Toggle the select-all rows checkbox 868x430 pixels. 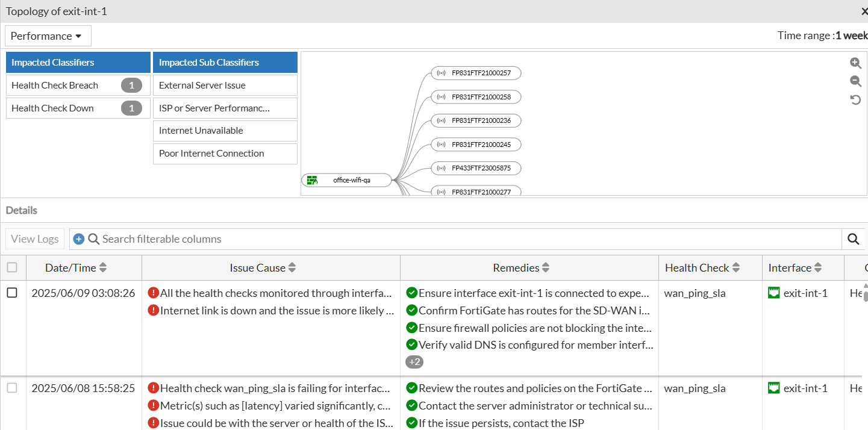coord(12,267)
